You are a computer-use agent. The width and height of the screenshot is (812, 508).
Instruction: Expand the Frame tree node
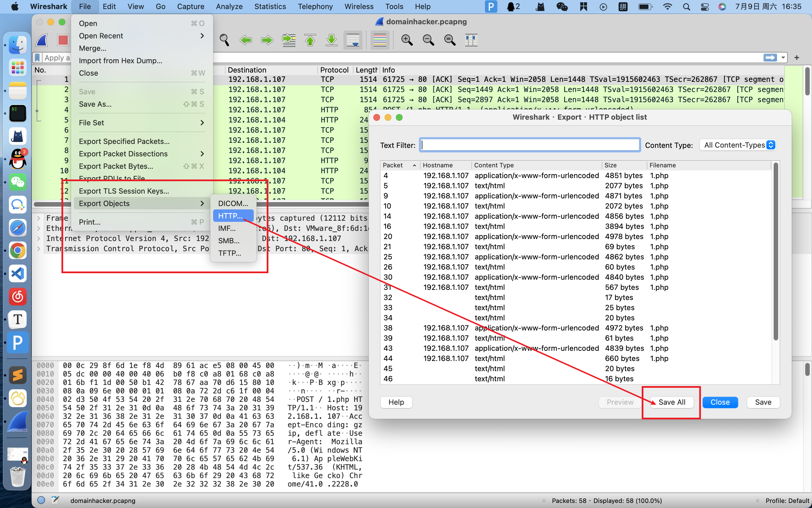click(39, 218)
